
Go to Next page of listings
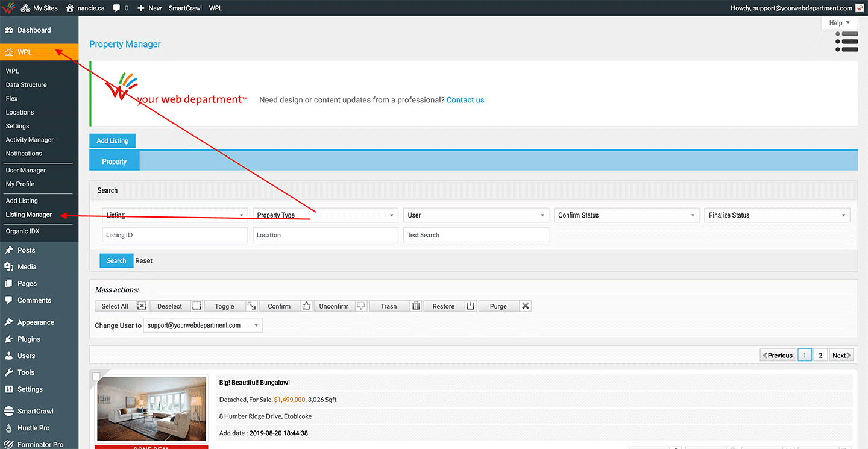pos(841,355)
